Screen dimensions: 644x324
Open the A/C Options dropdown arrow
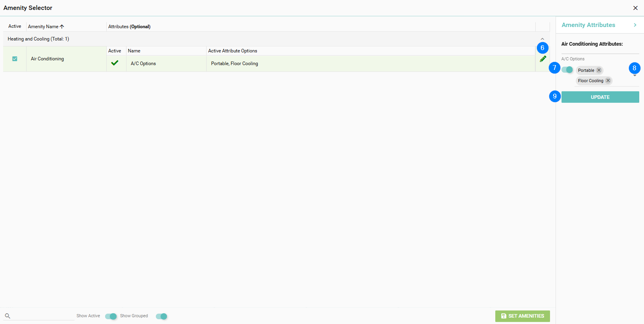tap(634, 75)
